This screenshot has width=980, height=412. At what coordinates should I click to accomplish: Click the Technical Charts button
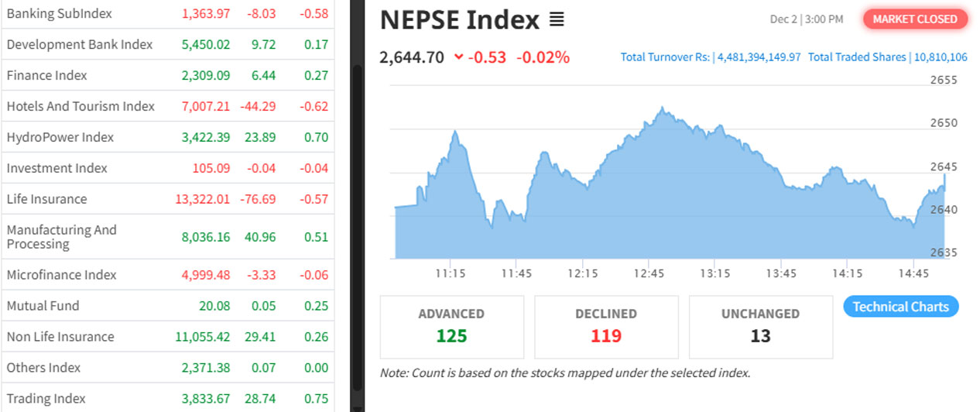pos(900,307)
